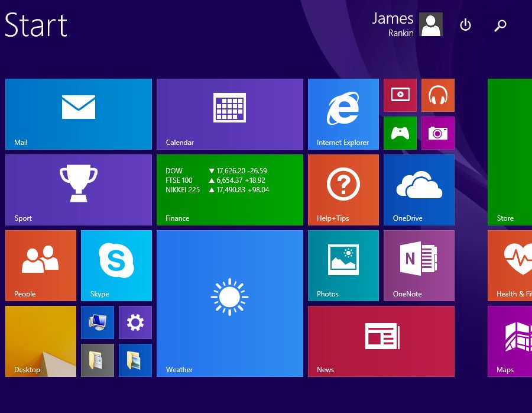Viewport: 532px width, 413px height.
Task: Open the People tile
Action: 41,266
